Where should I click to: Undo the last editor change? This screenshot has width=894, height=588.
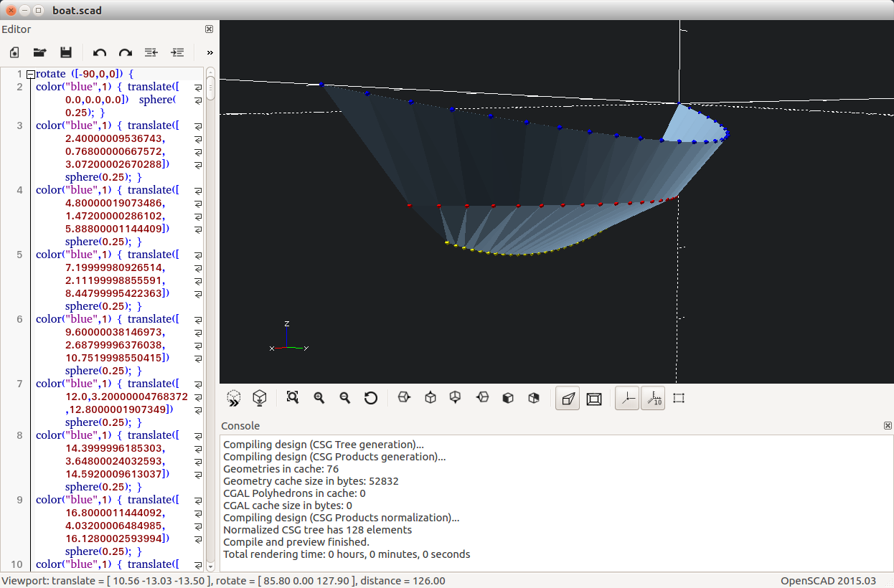click(x=100, y=52)
